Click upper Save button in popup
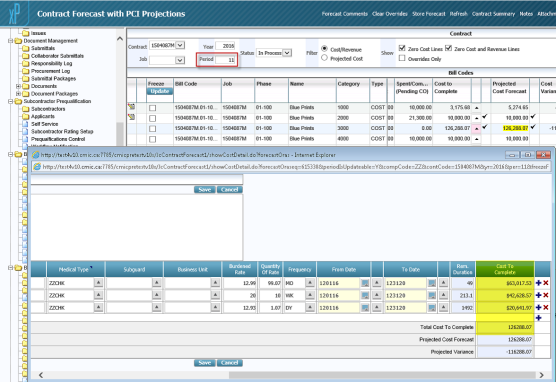This screenshot has width=556, height=382. coord(205,189)
